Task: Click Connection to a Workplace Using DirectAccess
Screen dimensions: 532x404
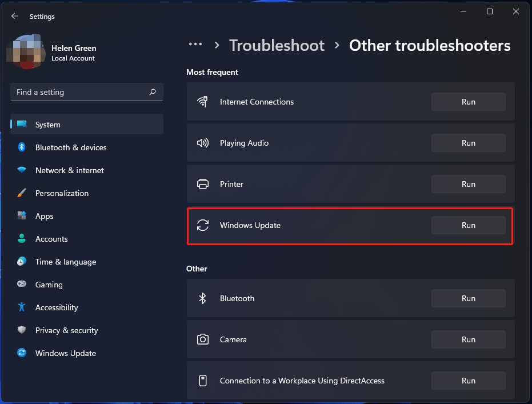Action: (x=302, y=381)
